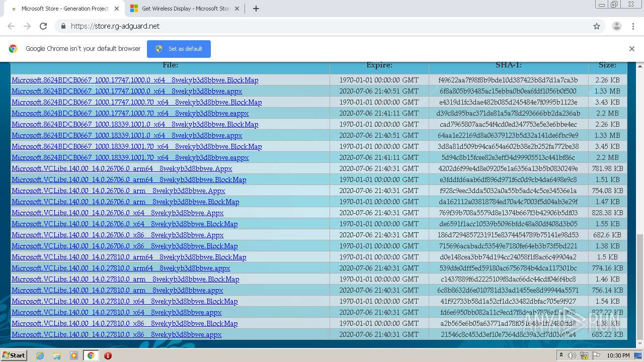Download VCLibs 14.0.26706.0 x86 BlockMap
Screen dimensions: 644x362
pyautogui.click(x=125, y=246)
